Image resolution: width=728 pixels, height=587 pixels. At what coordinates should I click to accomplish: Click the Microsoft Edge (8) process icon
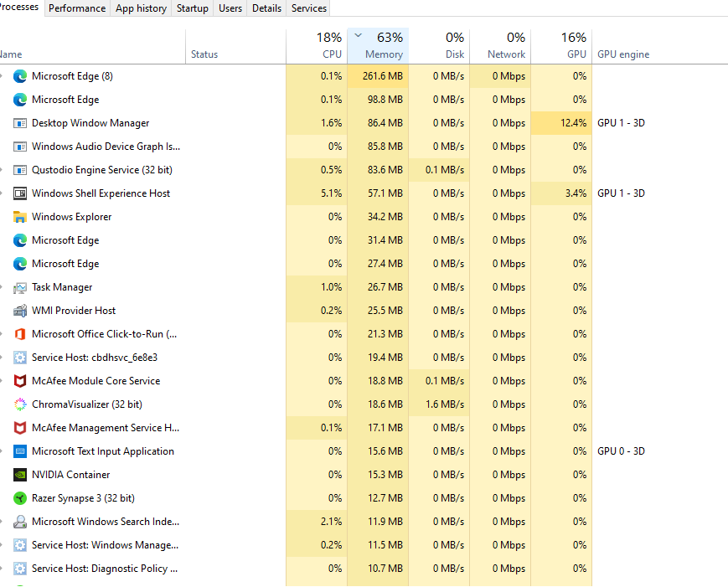click(x=20, y=76)
